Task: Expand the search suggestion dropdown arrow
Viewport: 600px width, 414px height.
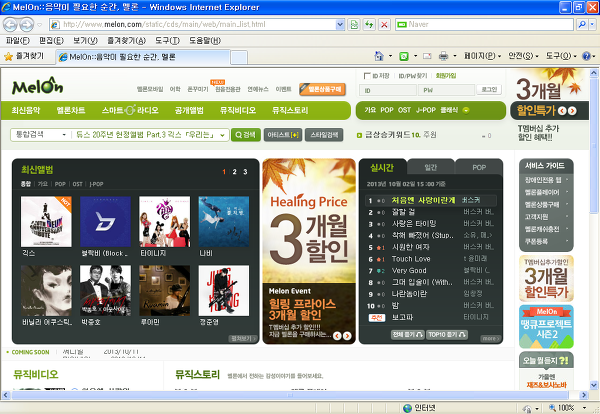Action: pyautogui.click(x=222, y=135)
